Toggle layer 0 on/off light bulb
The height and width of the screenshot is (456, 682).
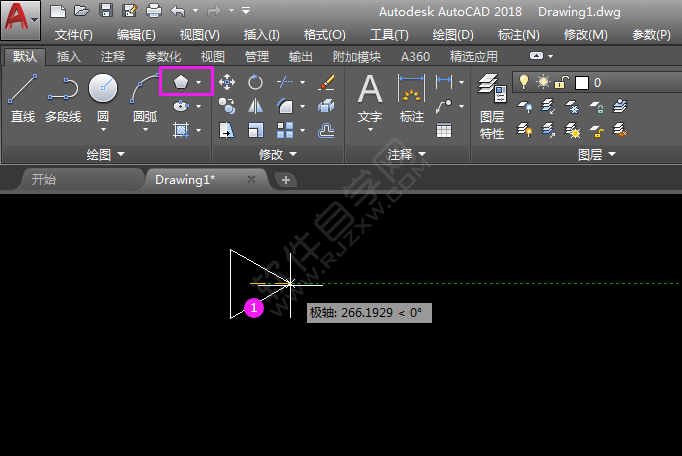click(x=524, y=82)
